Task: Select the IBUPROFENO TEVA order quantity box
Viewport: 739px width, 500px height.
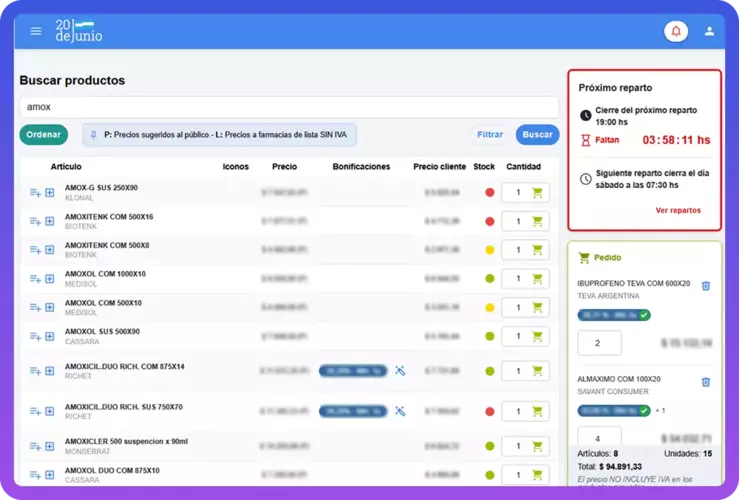Action: pyautogui.click(x=599, y=343)
